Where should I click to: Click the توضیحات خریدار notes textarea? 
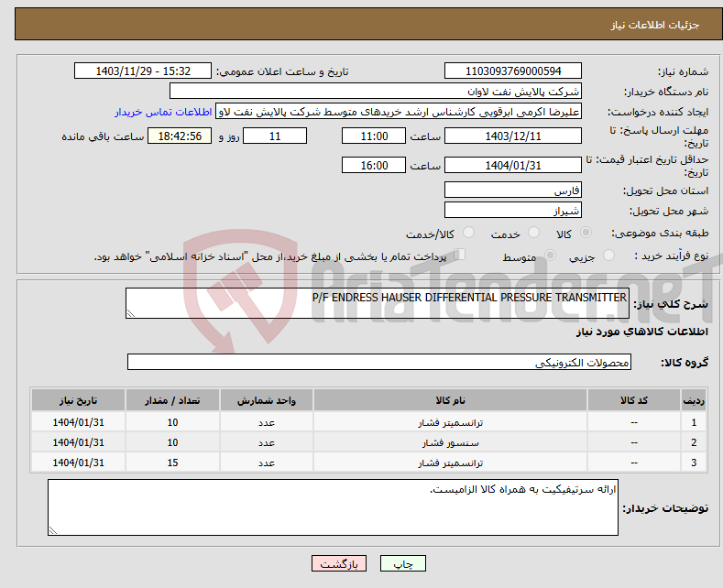pyautogui.click(x=333, y=507)
